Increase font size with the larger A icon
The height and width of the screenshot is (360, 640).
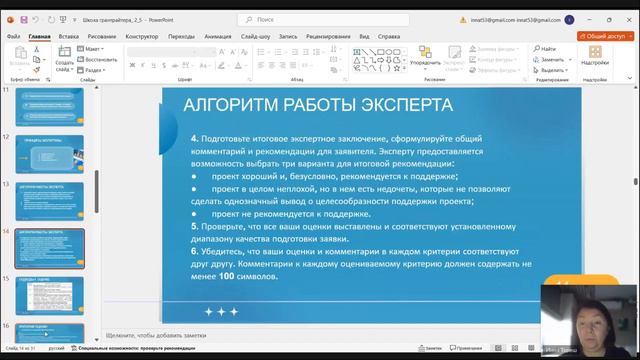[x=222, y=52]
